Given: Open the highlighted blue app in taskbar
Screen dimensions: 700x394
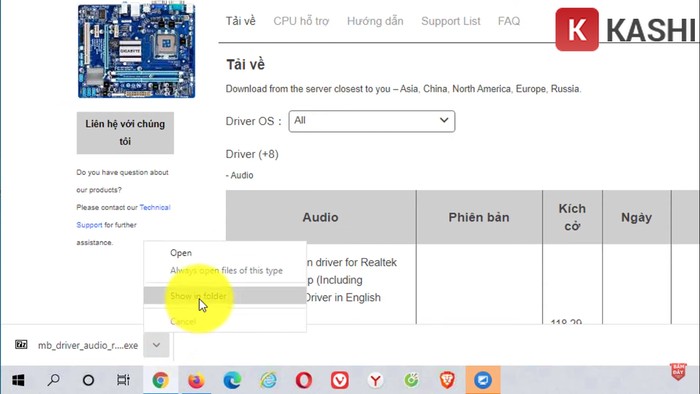Looking at the screenshot, I should (483, 380).
